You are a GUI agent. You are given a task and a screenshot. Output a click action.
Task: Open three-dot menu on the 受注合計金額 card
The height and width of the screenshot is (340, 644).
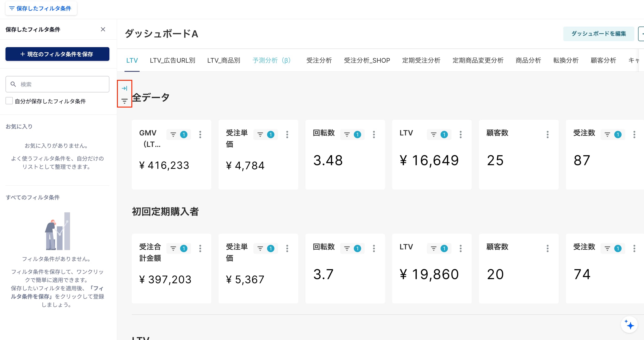point(200,248)
